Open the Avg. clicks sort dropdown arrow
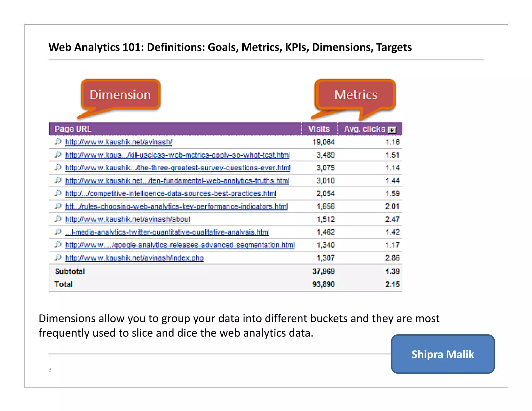 click(x=392, y=130)
